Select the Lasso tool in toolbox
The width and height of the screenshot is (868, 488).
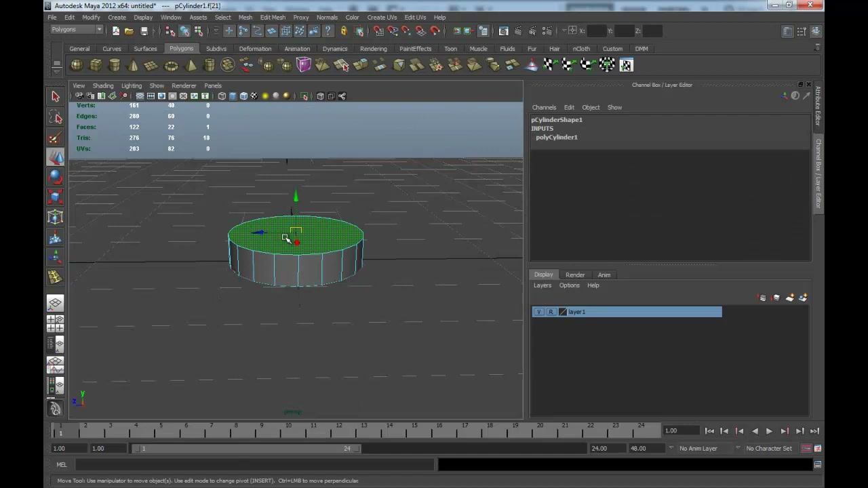coord(56,117)
